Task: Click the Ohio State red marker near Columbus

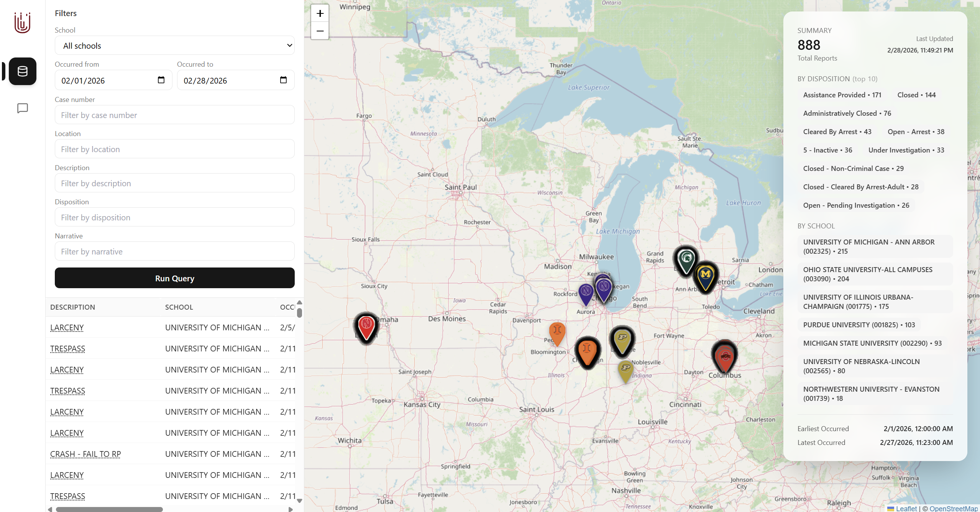Action: coord(725,357)
